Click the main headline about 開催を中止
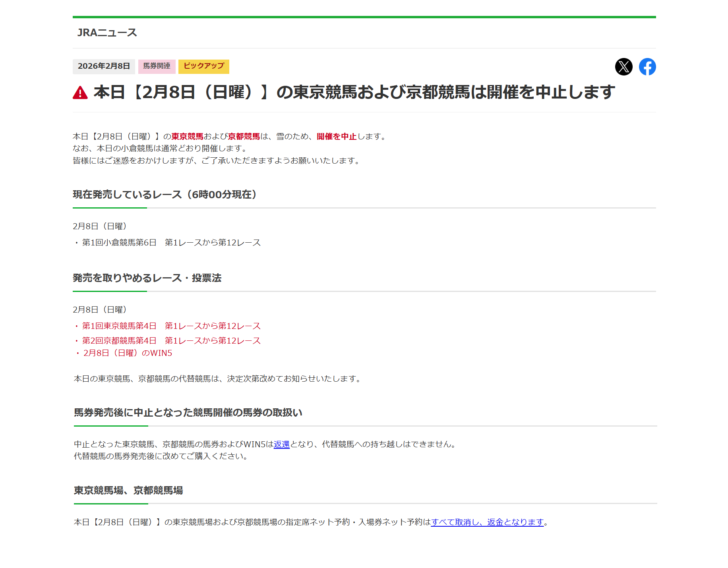Image resolution: width=728 pixels, height=568 pixels. [354, 92]
